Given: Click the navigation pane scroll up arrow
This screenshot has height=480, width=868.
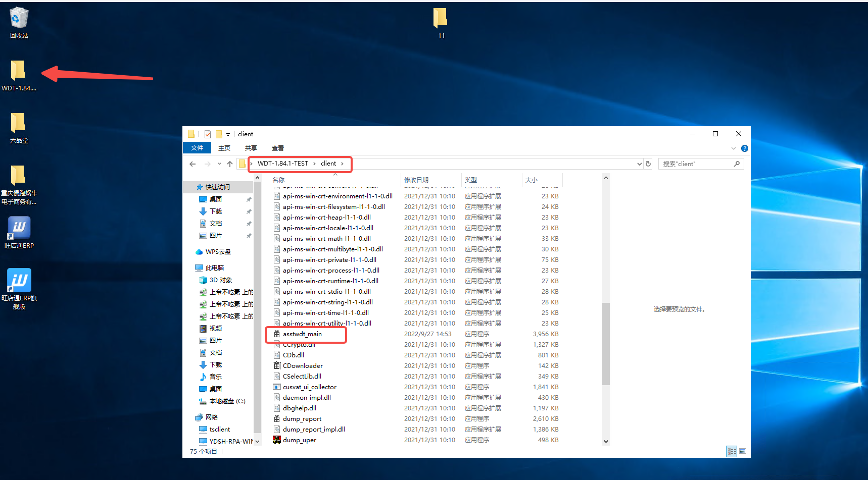Looking at the screenshot, I should coord(257,178).
